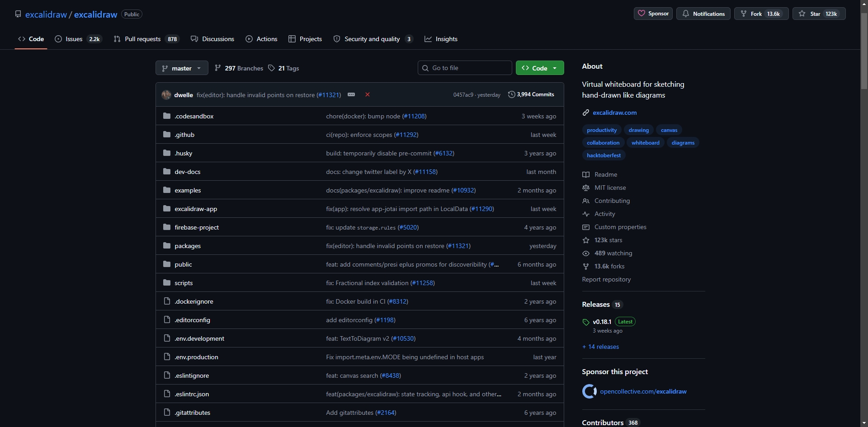Open the Activity link
Viewport: 868px width, 427px height.
(599, 214)
